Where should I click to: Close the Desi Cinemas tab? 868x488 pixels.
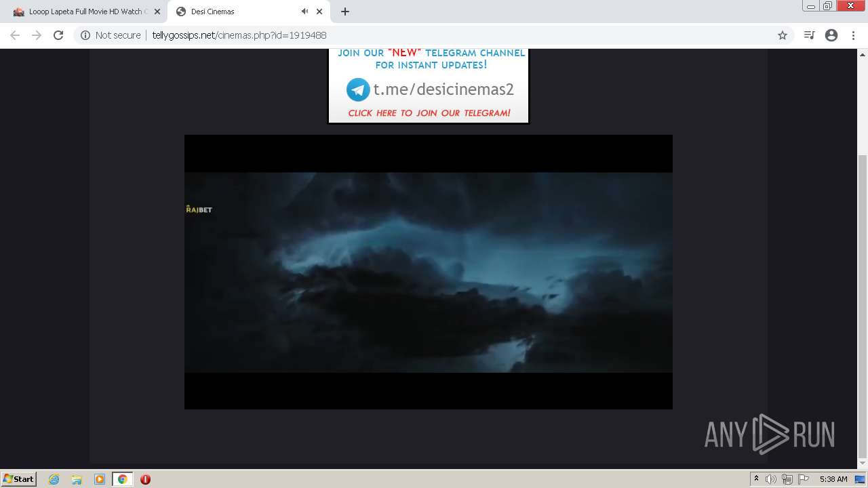[x=319, y=12]
